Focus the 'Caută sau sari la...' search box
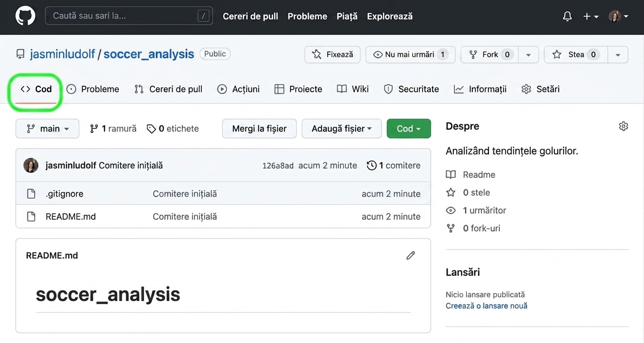 click(129, 16)
